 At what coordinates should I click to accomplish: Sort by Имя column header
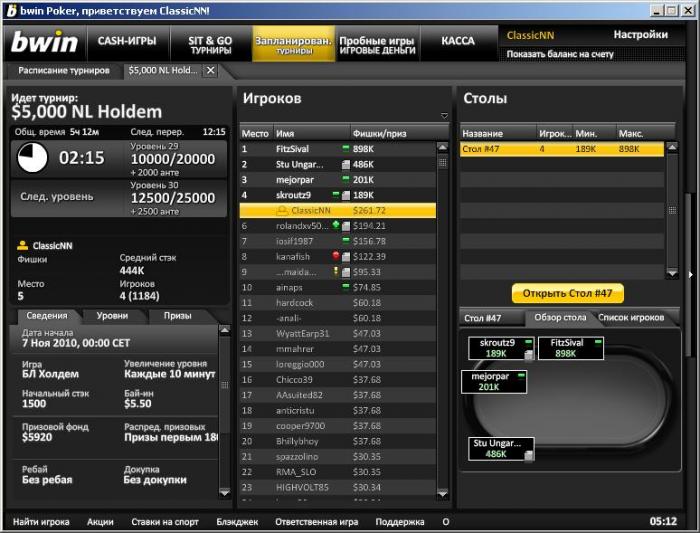click(311, 133)
